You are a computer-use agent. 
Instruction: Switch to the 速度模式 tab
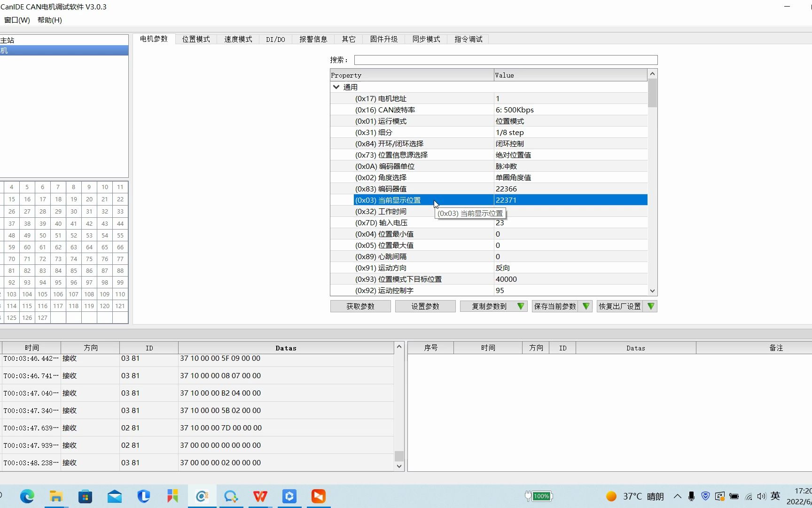(238, 39)
